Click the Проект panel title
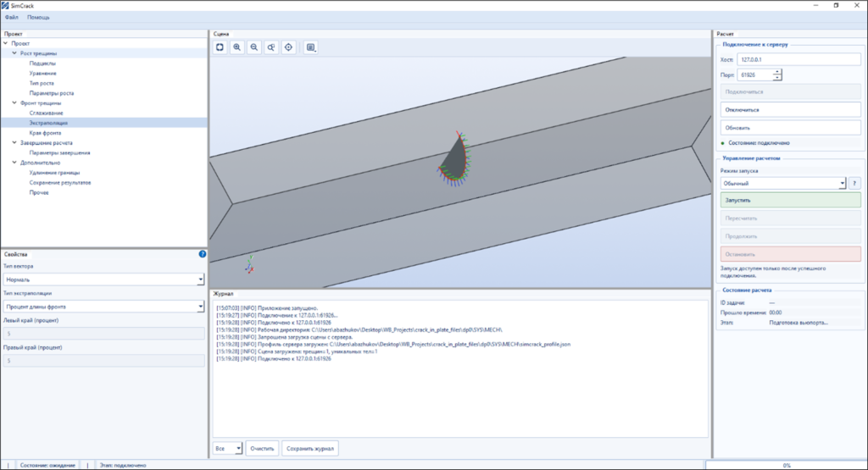This screenshot has width=868, height=470. 14,34
